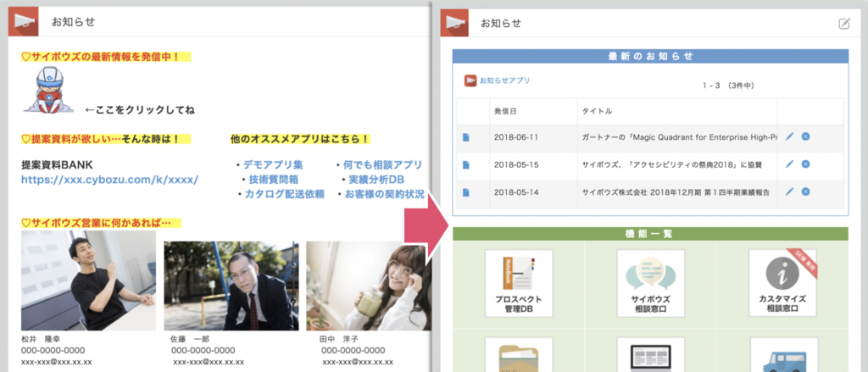
Task: Click megaphone icon in right panel header
Action: point(454,23)
